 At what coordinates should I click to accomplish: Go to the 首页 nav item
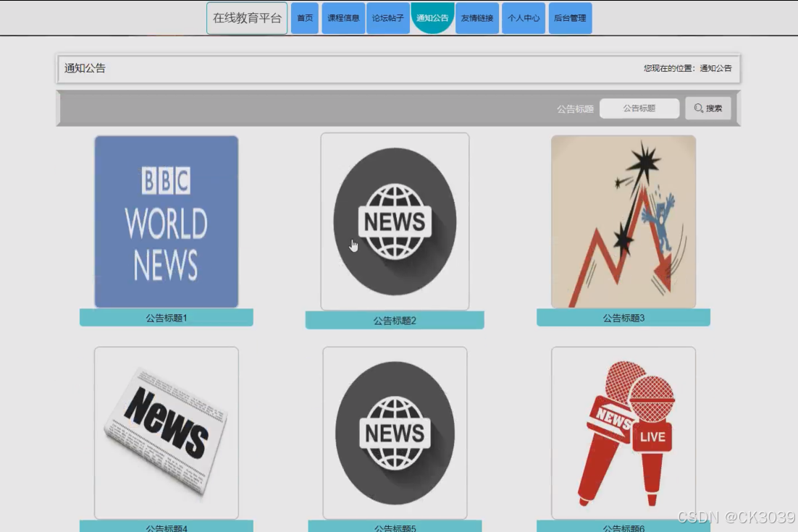(305, 18)
